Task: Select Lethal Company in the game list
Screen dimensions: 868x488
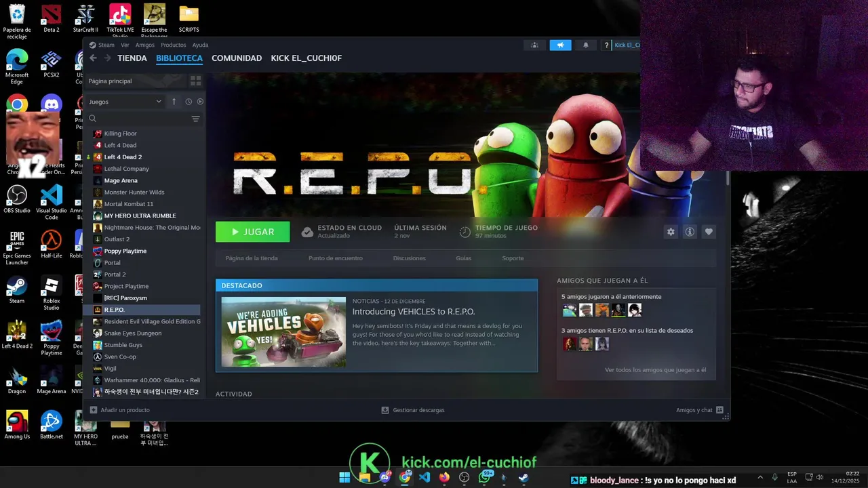Action: point(126,169)
